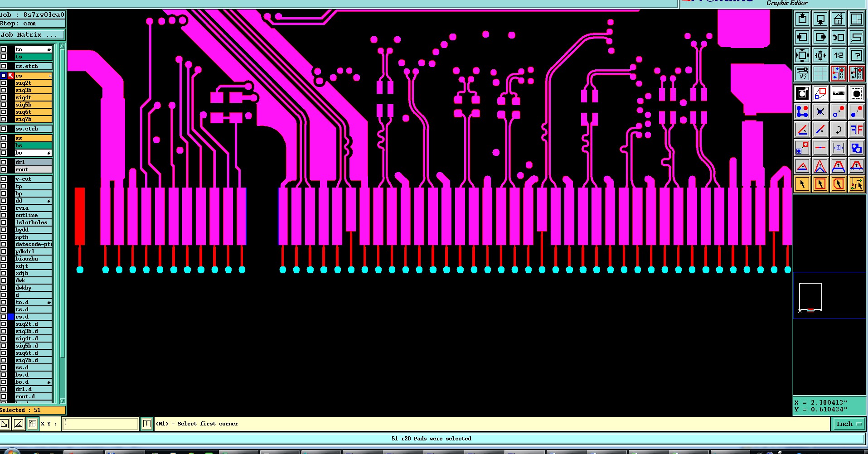This screenshot has height=454, width=868.
Task: Toggle checkbox for the ts layer
Action: pyautogui.click(x=4, y=57)
